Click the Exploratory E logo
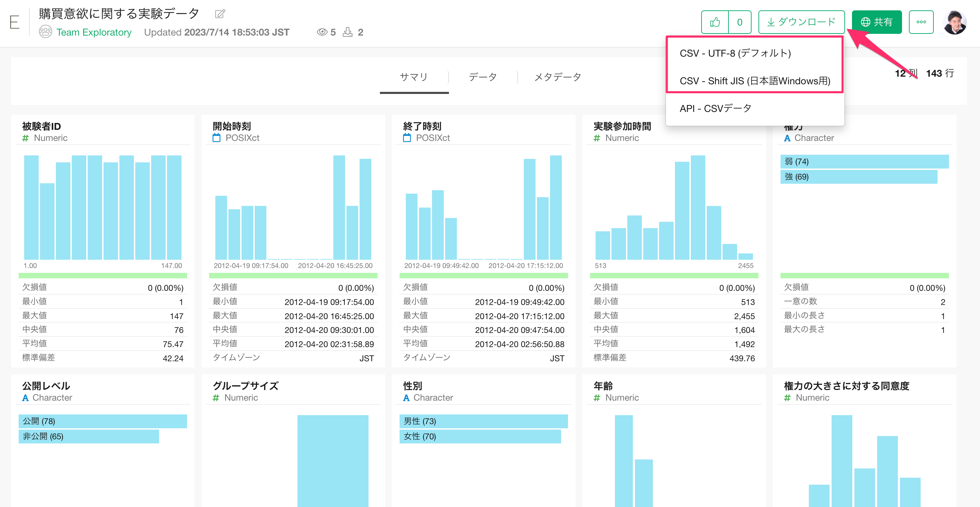The width and height of the screenshot is (980, 507). 14,22
